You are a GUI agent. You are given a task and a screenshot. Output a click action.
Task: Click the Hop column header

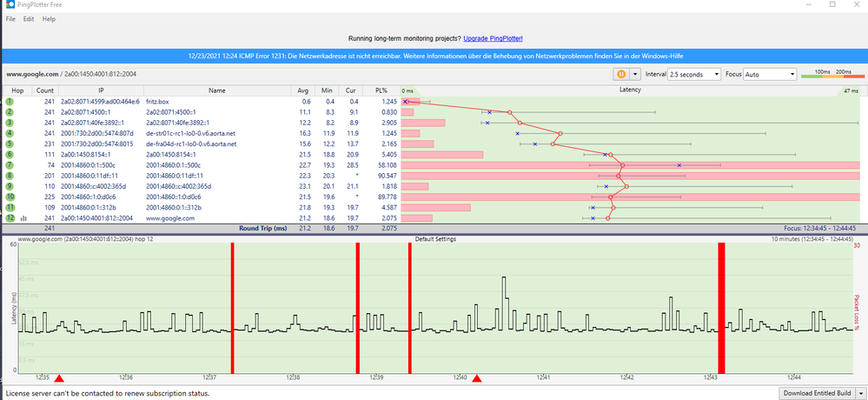click(x=17, y=90)
